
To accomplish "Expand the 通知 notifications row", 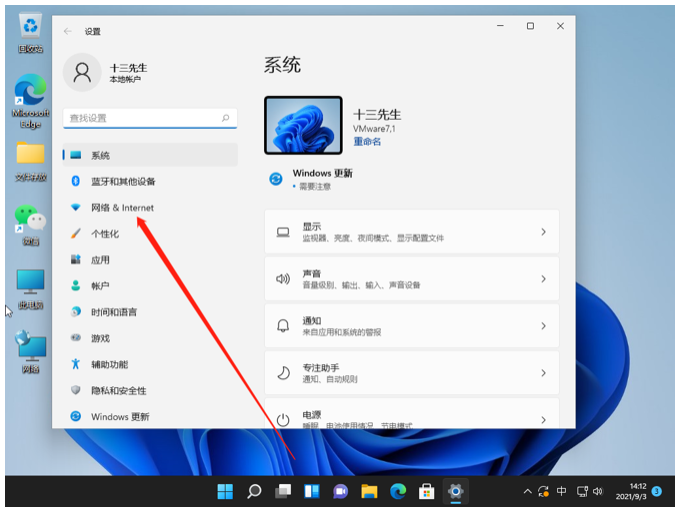I will pyautogui.click(x=411, y=326).
